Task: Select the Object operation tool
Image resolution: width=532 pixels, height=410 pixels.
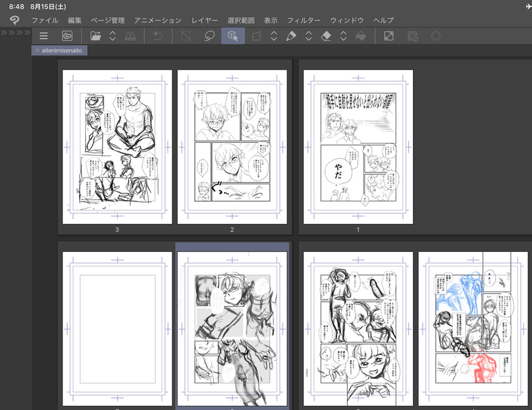Action: (x=233, y=36)
